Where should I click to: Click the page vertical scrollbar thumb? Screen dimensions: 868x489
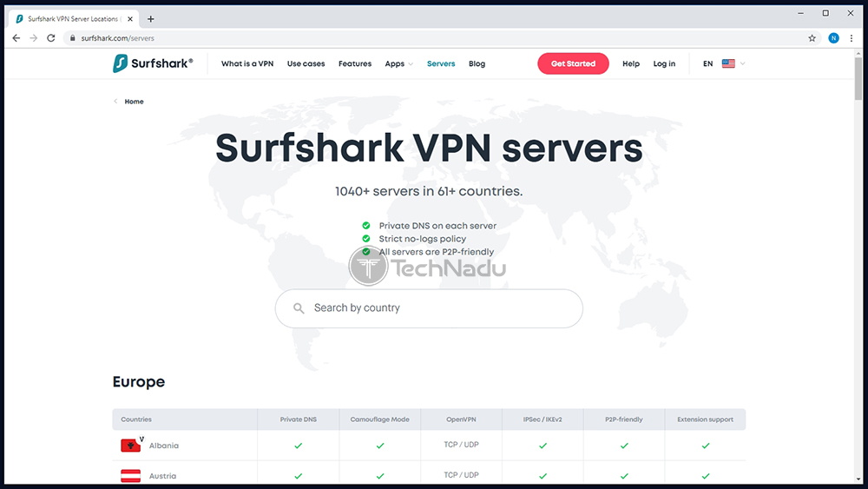(x=858, y=77)
